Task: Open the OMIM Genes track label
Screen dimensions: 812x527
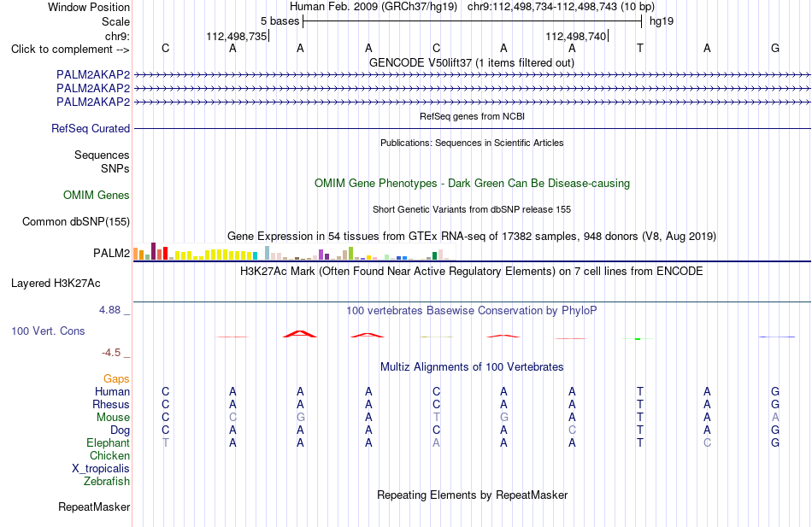Action: point(97,195)
